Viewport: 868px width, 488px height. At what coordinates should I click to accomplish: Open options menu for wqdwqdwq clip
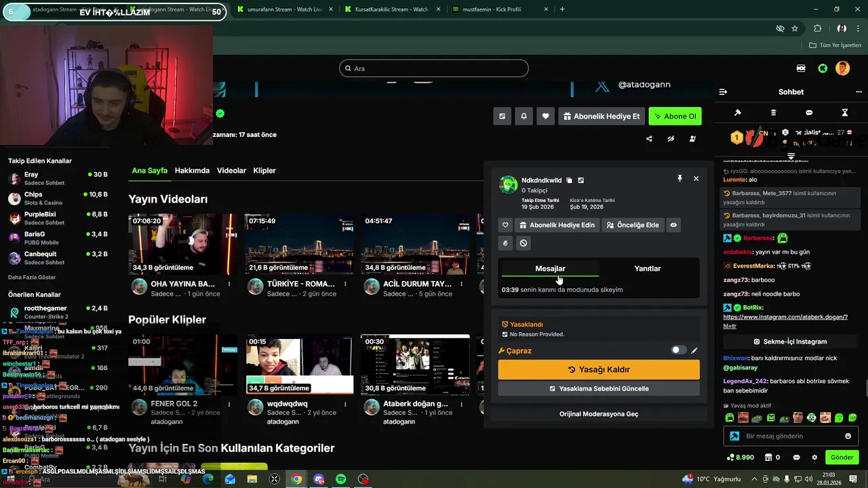345,404
